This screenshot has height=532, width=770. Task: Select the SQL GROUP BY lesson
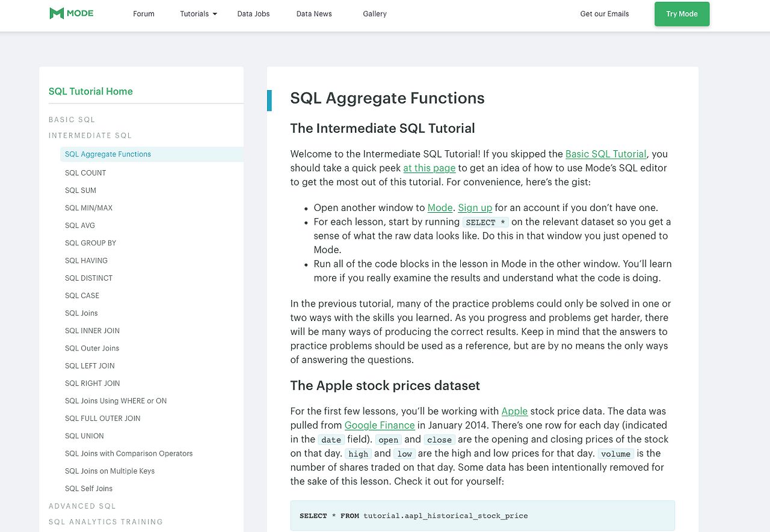pyautogui.click(x=91, y=243)
